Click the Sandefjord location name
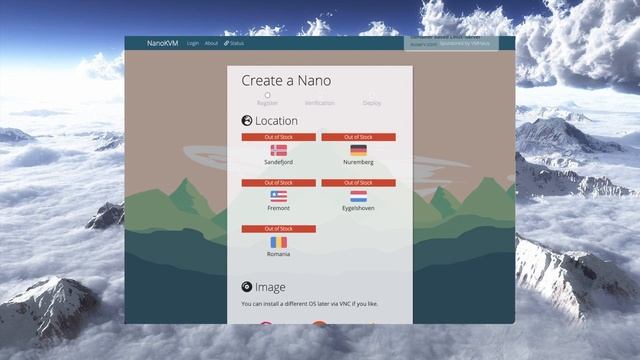 (x=278, y=162)
